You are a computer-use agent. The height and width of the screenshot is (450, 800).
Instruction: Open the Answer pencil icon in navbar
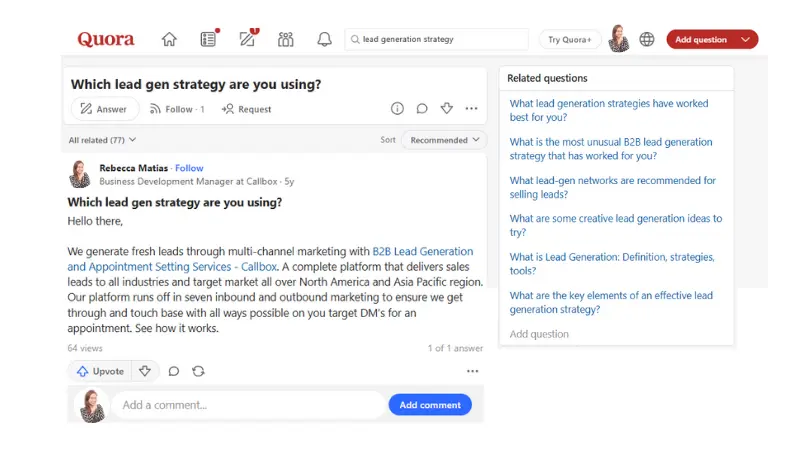247,39
